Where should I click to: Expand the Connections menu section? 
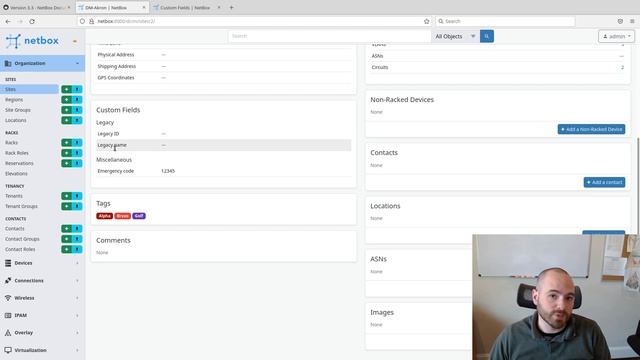42,281
